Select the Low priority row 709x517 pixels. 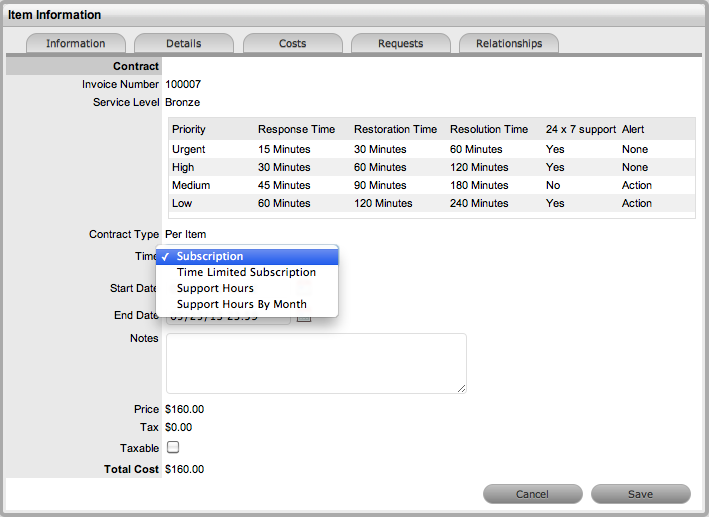click(x=432, y=204)
